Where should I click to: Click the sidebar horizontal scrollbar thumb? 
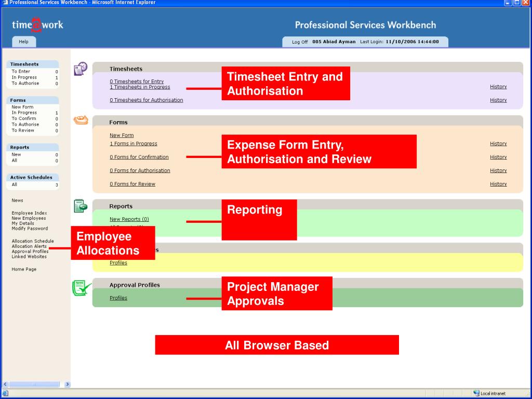pos(34,384)
